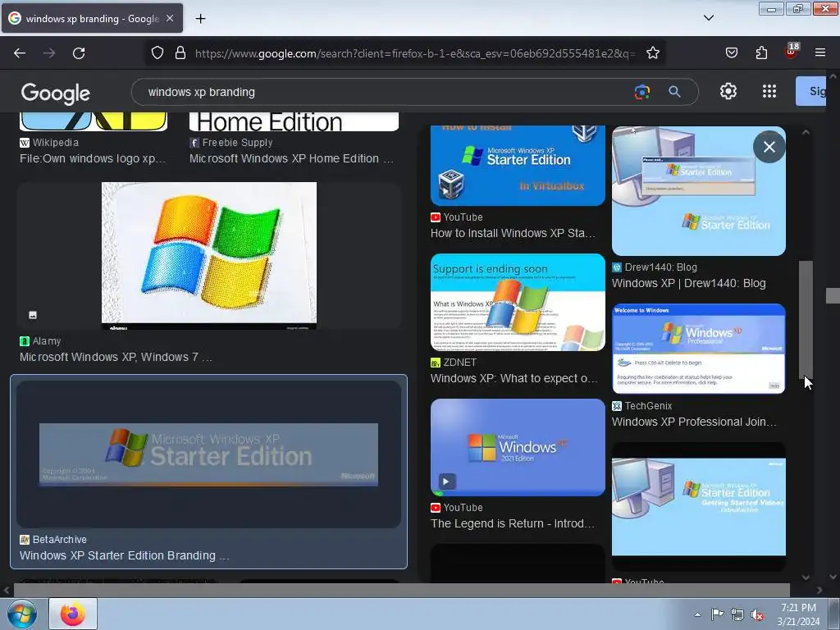Go back with the browser back arrow

click(20, 53)
